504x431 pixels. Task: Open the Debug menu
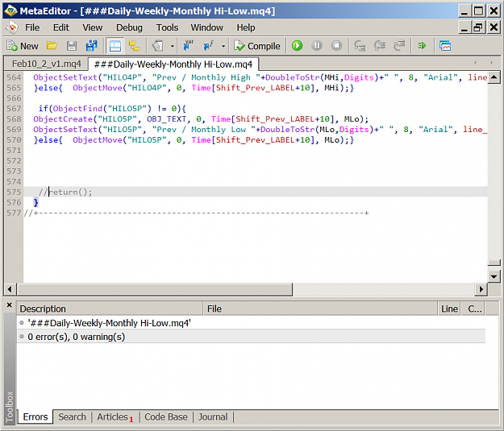(x=129, y=27)
